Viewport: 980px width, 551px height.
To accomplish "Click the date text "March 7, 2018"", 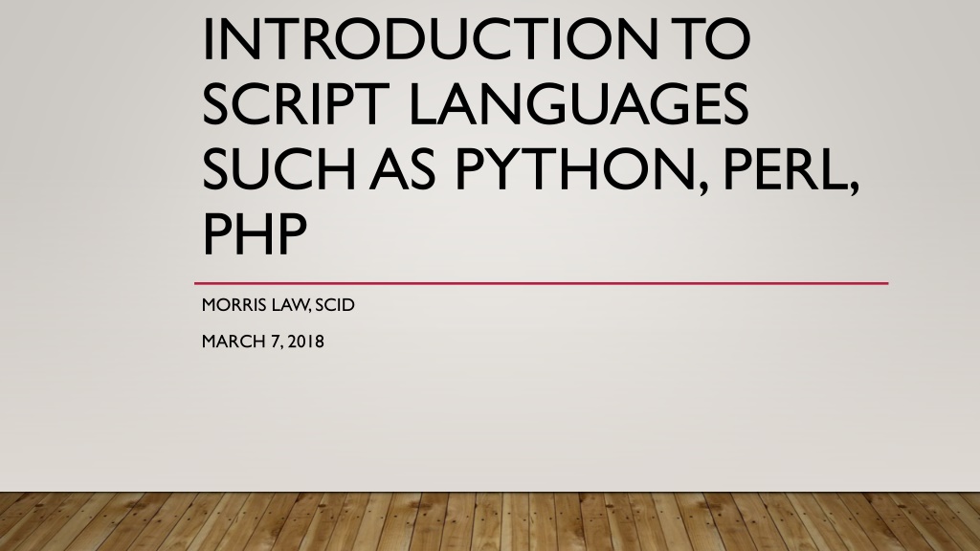I will click(262, 342).
